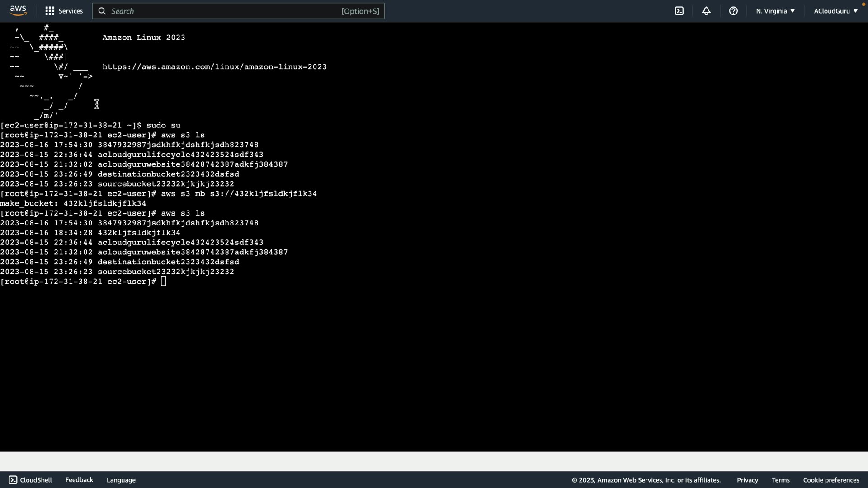Open the Privacy link
This screenshot has height=488, width=868.
747,480
